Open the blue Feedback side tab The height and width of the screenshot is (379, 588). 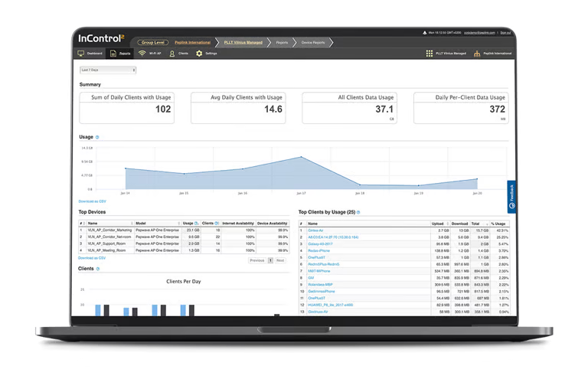511,197
